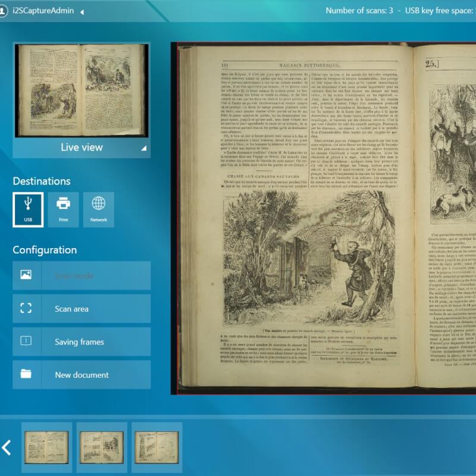Open the New document folder icon
The width and height of the screenshot is (476, 476).
pos(27,375)
